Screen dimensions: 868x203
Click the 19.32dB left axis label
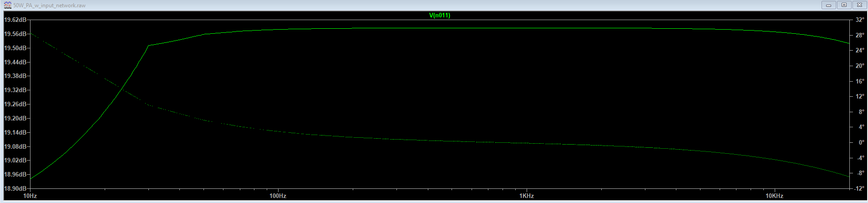[15, 90]
